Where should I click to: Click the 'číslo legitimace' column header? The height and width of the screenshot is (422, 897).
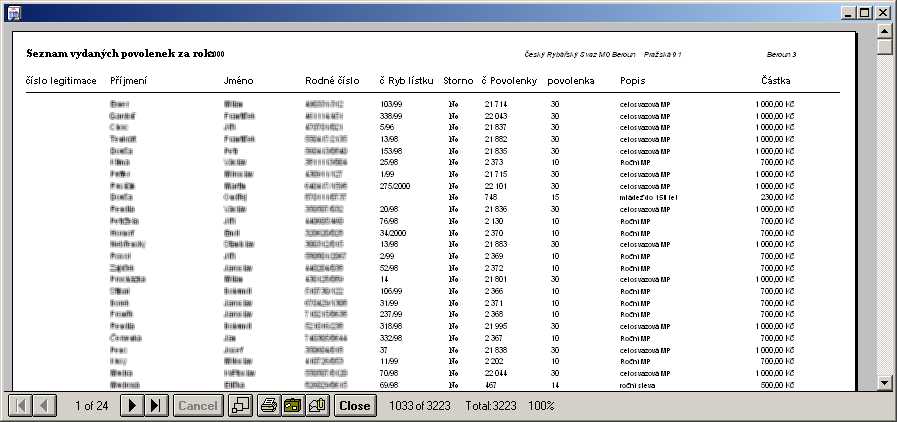click(x=61, y=81)
